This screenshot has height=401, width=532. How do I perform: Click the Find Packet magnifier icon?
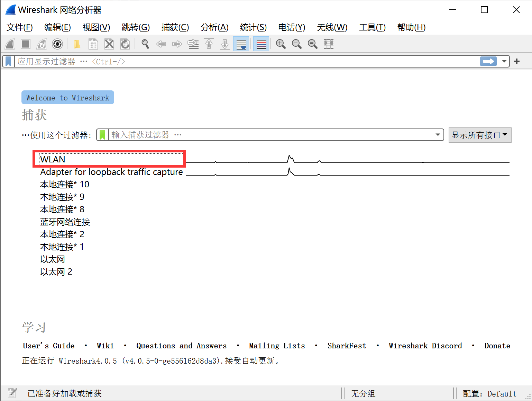pyautogui.click(x=145, y=44)
